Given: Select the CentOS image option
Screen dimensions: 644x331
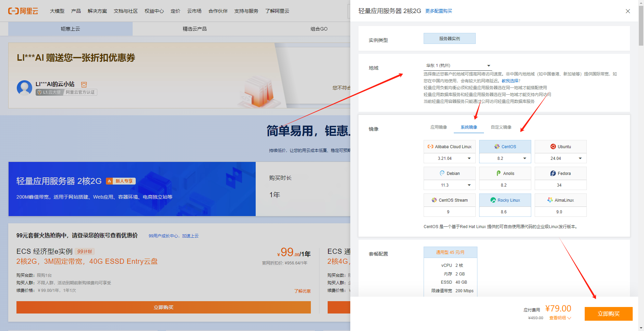Looking at the screenshot, I should click(x=505, y=146).
